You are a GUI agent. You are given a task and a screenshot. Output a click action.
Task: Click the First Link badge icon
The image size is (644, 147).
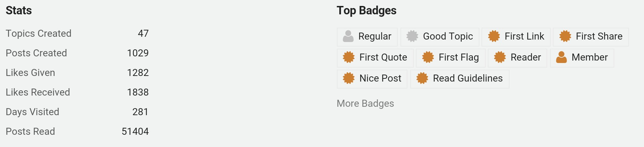coord(494,36)
